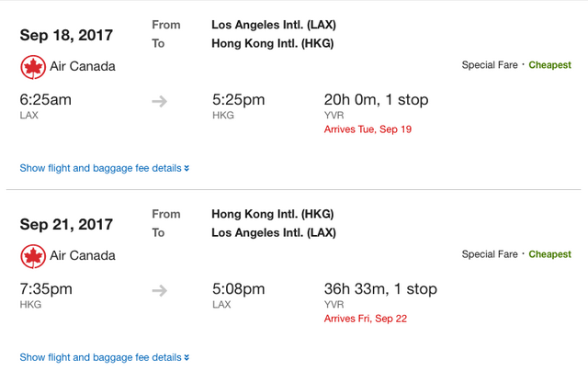Select 'Special Fare' text on the Sep 18 flight

coord(492,65)
